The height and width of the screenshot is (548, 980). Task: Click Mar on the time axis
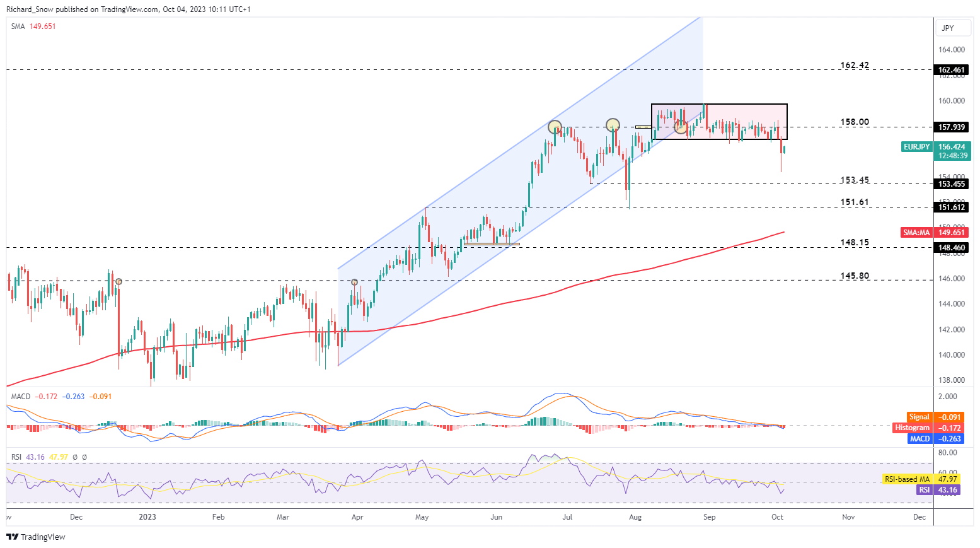click(x=283, y=517)
